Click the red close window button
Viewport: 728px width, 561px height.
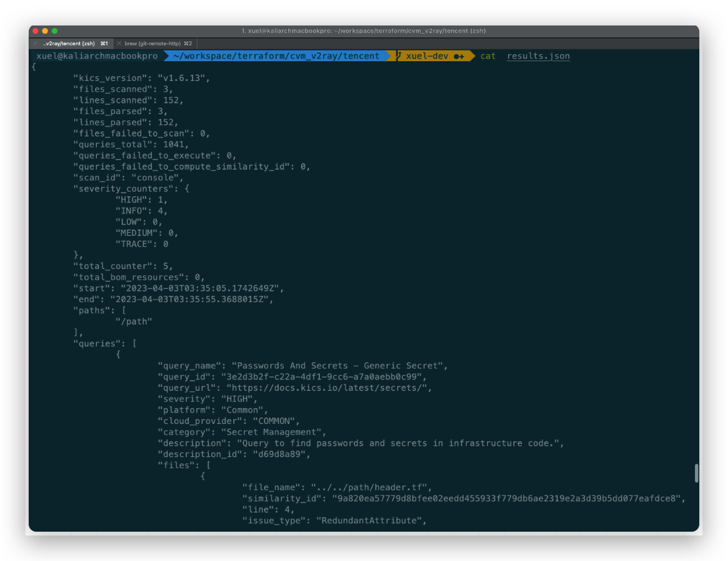[35, 31]
